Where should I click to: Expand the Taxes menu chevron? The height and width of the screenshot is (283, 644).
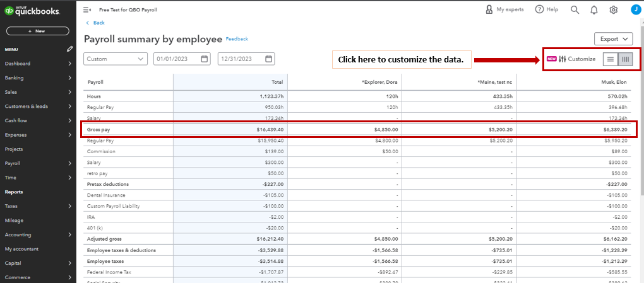click(70, 206)
